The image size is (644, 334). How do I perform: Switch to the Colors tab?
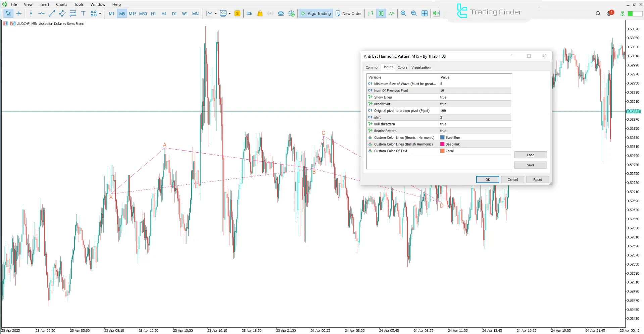(402, 67)
